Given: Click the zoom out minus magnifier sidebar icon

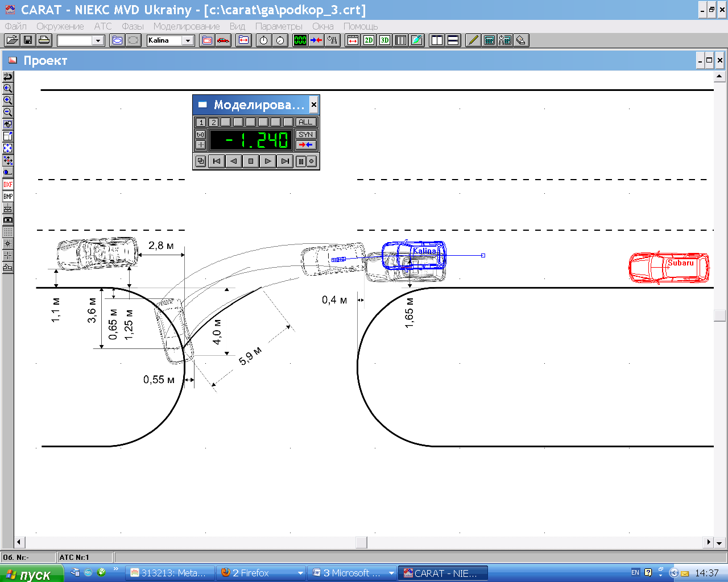Looking at the screenshot, I should 8,113.
